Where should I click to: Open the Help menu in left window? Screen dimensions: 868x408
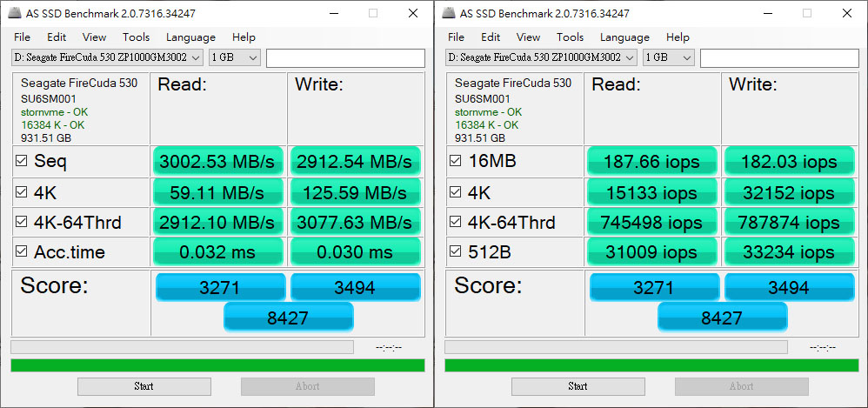click(x=244, y=37)
